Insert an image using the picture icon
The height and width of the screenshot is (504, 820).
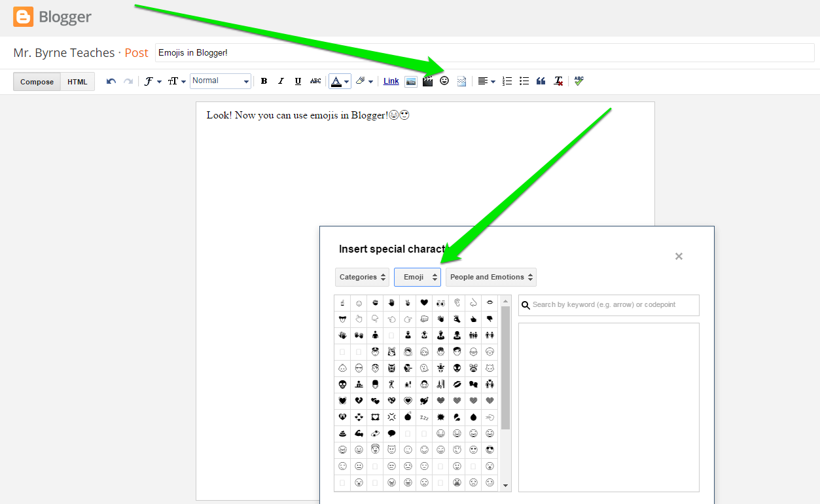tap(411, 81)
